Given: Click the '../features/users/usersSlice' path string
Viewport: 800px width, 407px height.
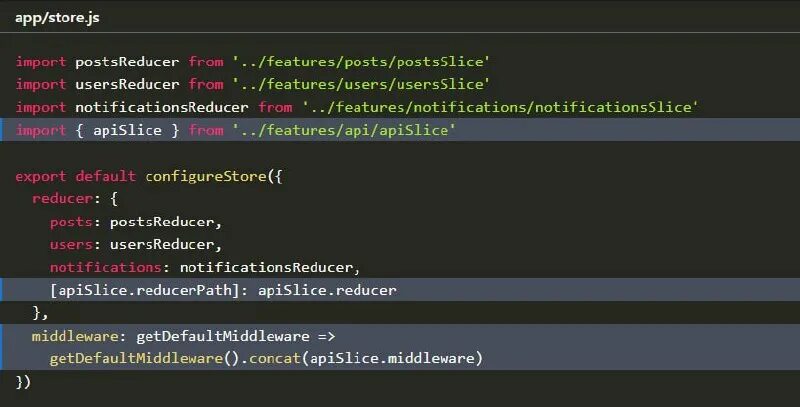Looking at the screenshot, I should pyautogui.click(x=361, y=84).
